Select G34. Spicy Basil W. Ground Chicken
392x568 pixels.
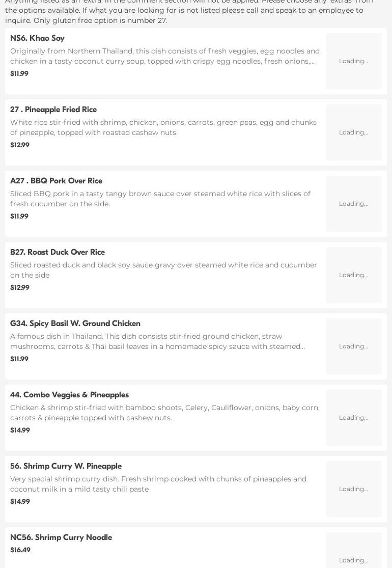click(x=75, y=323)
